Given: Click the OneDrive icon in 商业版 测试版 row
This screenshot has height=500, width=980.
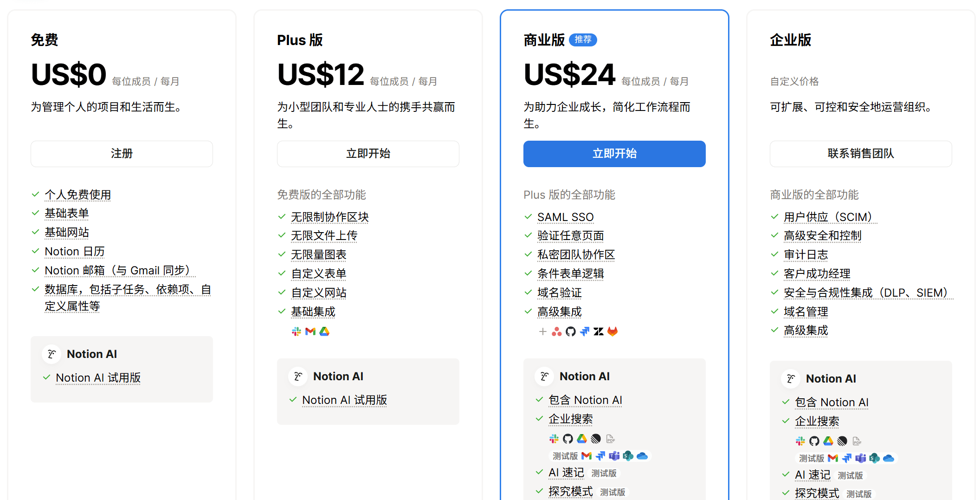Looking at the screenshot, I should 642,456.
